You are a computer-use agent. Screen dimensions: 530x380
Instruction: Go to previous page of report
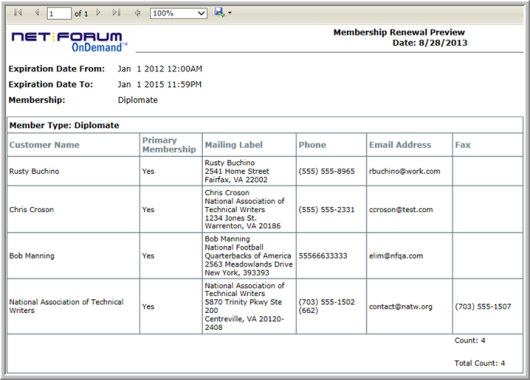click(x=37, y=13)
